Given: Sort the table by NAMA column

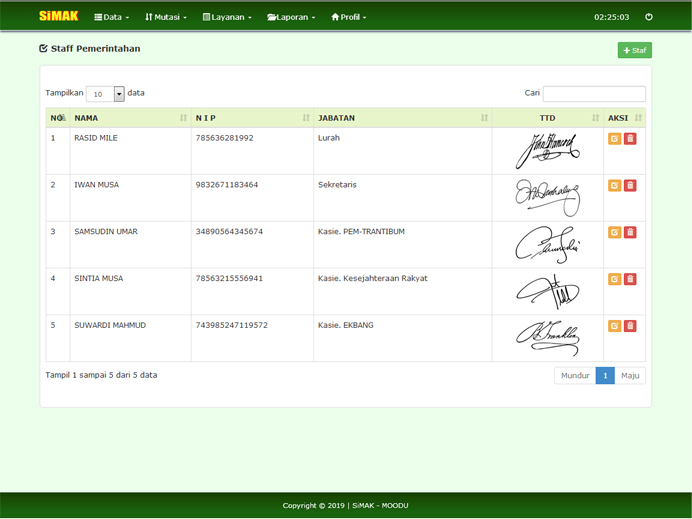Looking at the screenshot, I should click(x=130, y=118).
